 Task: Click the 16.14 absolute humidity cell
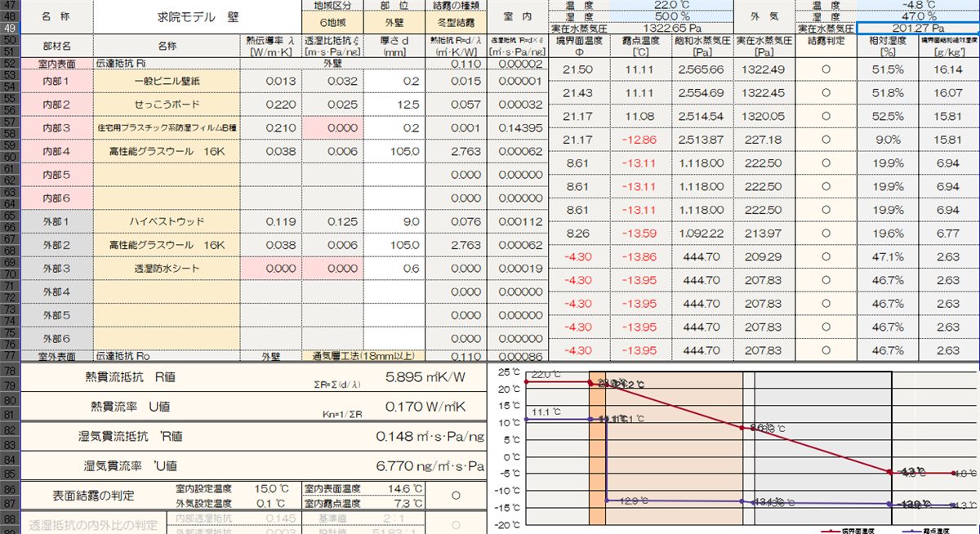tap(951, 69)
